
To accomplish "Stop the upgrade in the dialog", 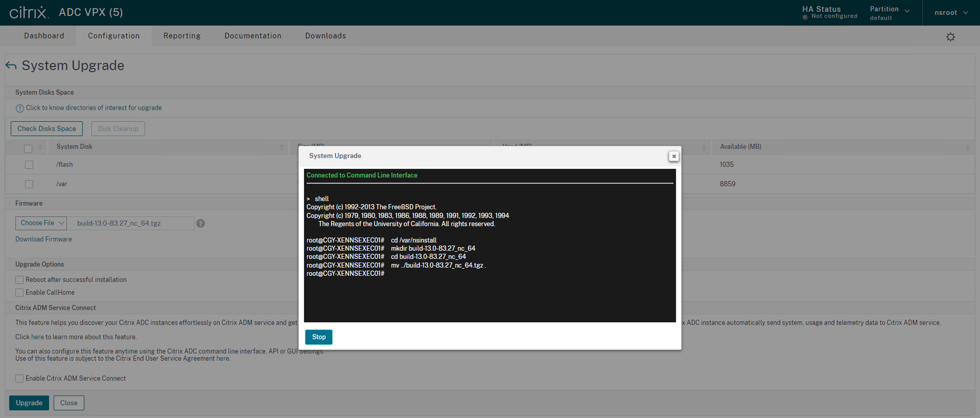I will (x=319, y=337).
